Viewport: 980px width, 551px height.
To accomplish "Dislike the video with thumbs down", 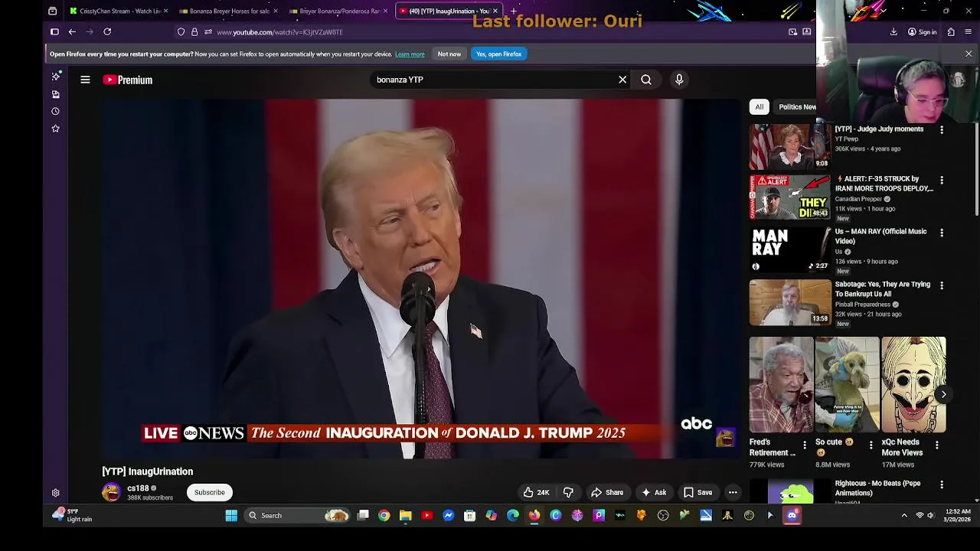I will click(x=568, y=493).
